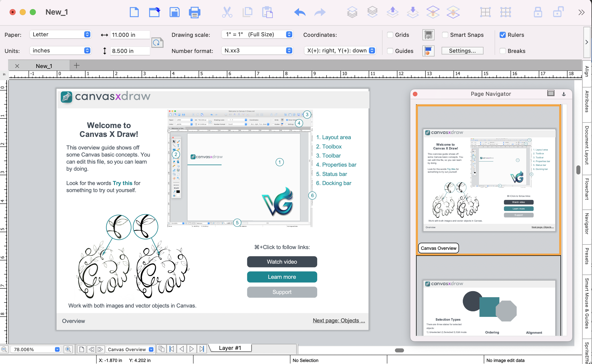Image resolution: width=592 pixels, height=364 pixels.
Task: Click the Undo arrow
Action: coord(300,12)
